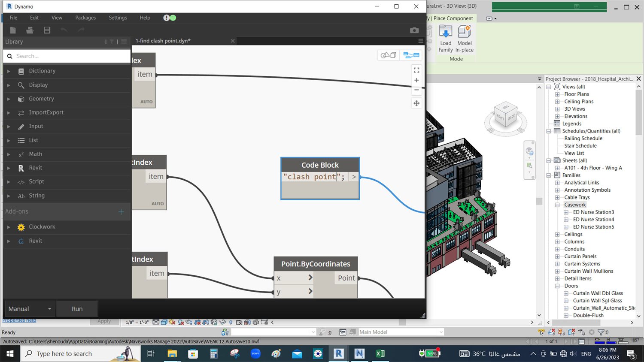The image size is (644, 362).
Task: Click the Open file icon in Dynamo toolbar
Action: [30, 30]
